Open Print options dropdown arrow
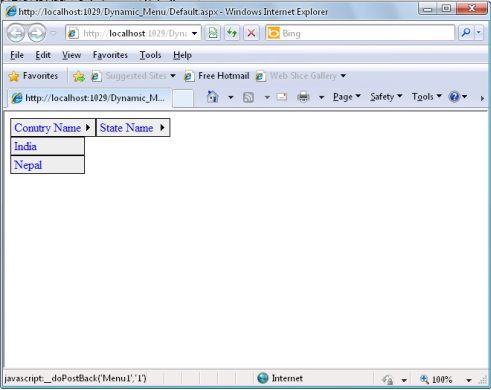 coord(321,97)
